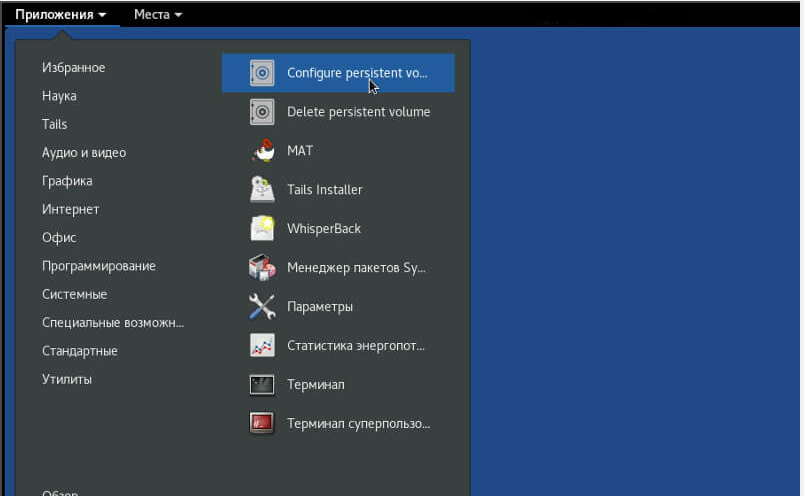Click the red root terminal icon
This screenshot has width=804, height=496.
(262, 424)
